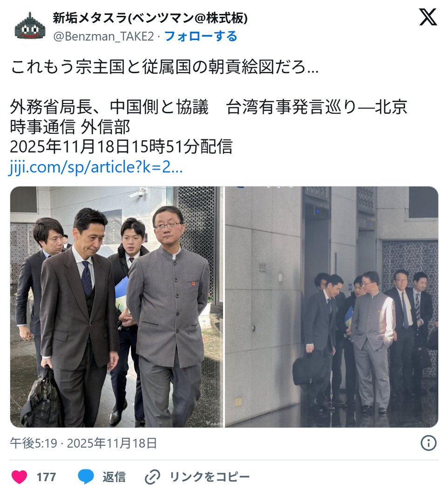
Task: Click the tweet text これもう宗主国と従属国
Action: coord(165,67)
